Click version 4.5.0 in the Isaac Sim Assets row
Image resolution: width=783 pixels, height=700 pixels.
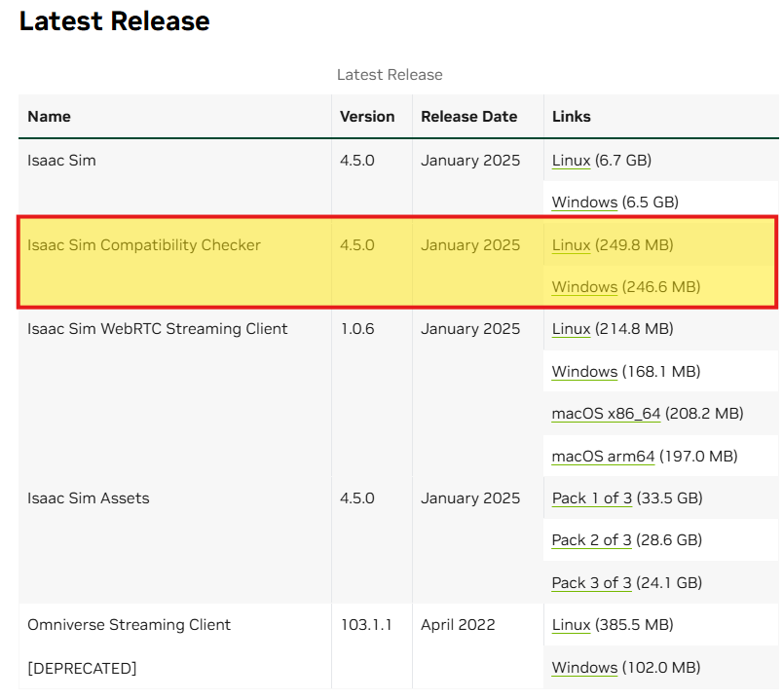click(x=357, y=498)
